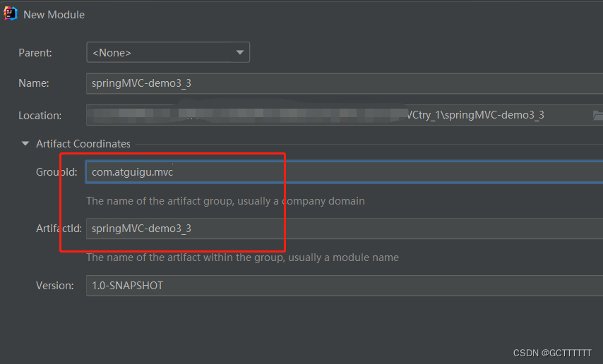This screenshot has width=603, height=364.
Task: Click the Parent label
Action: (35, 52)
